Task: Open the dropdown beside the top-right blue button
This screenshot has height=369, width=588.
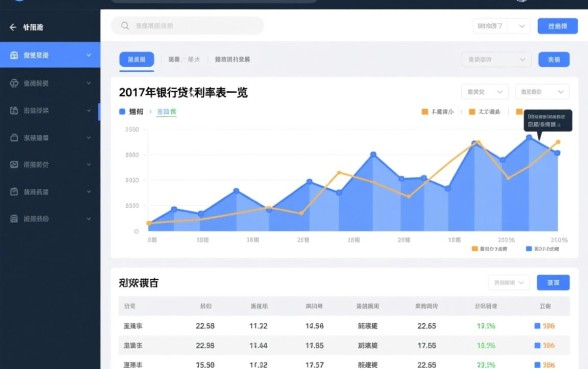Action: coord(501,26)
